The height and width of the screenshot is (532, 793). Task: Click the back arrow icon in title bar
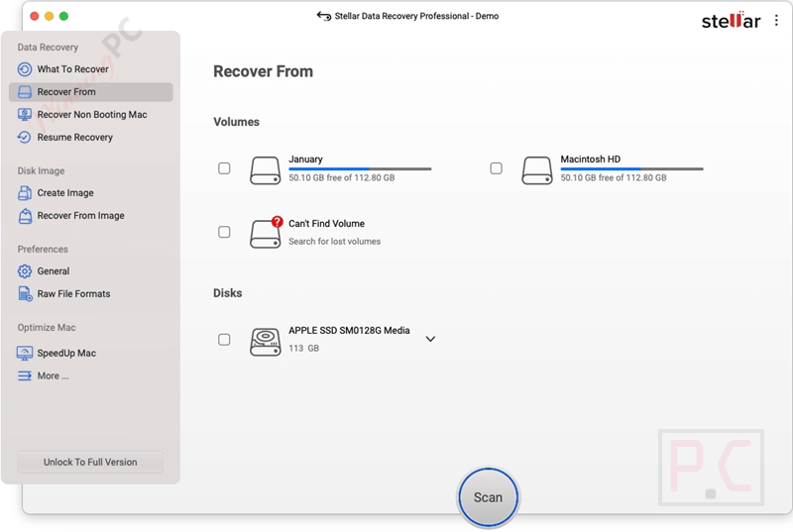[324, 16]
